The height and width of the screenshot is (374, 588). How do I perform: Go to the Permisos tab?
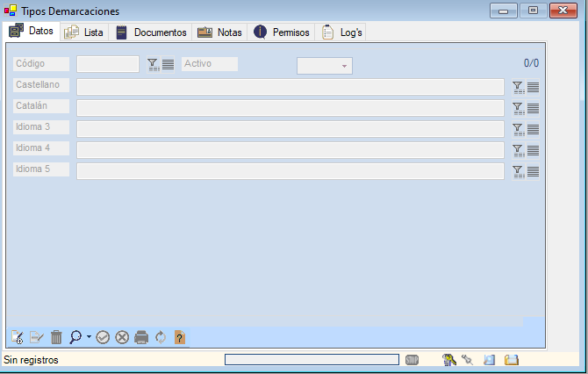pos(281,32)
